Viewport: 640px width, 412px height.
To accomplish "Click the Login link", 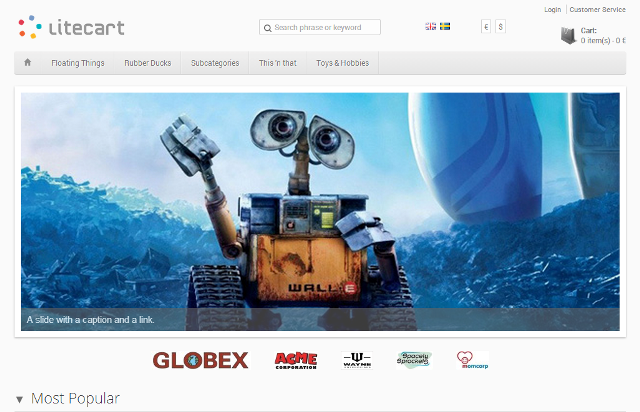I will 553,9.
